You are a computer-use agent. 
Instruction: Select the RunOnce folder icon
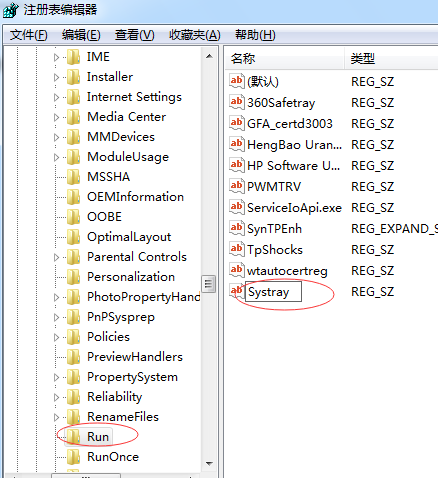[73, 456]
